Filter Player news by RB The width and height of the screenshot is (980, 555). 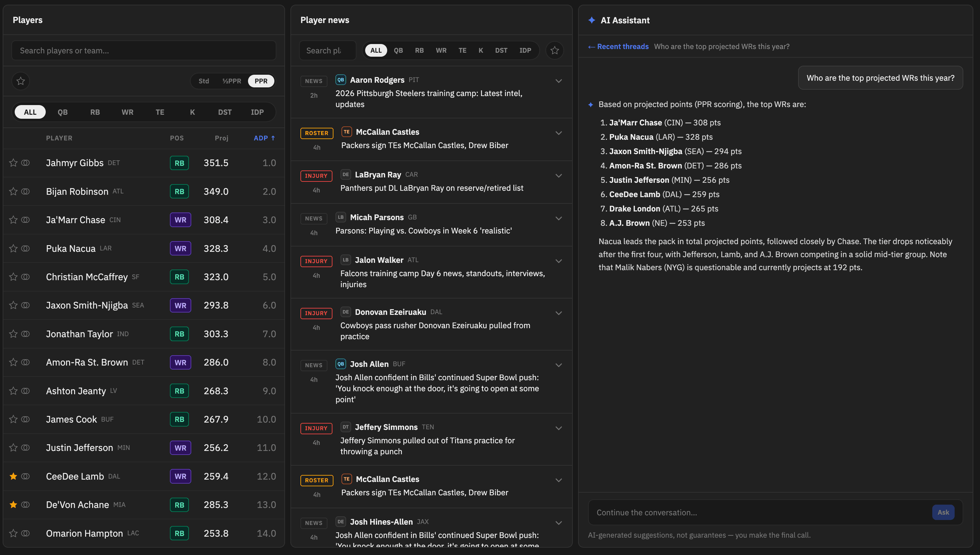click(419, 50)
